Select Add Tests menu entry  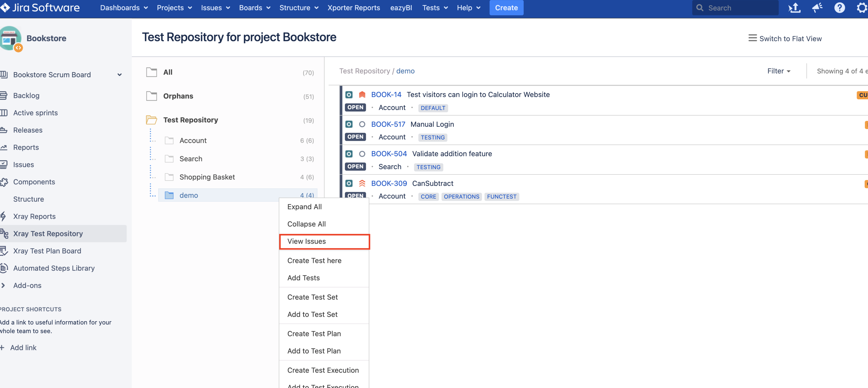tap(324, 278)
